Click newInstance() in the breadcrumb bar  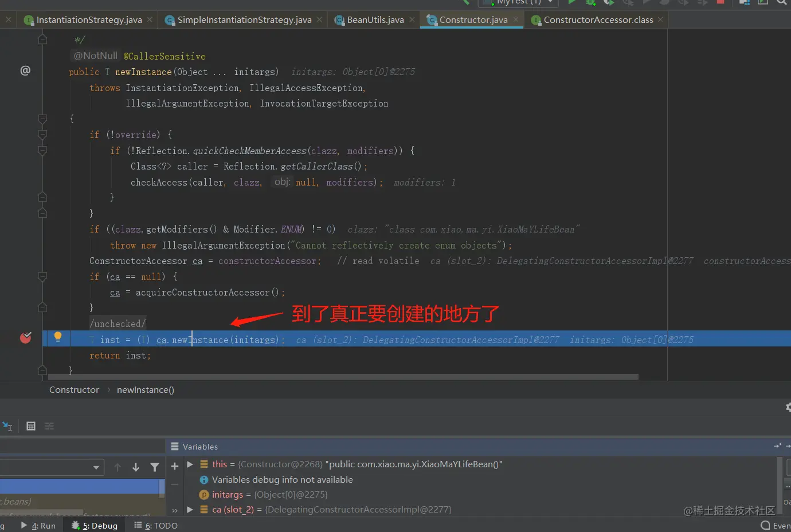click(146, 390)
